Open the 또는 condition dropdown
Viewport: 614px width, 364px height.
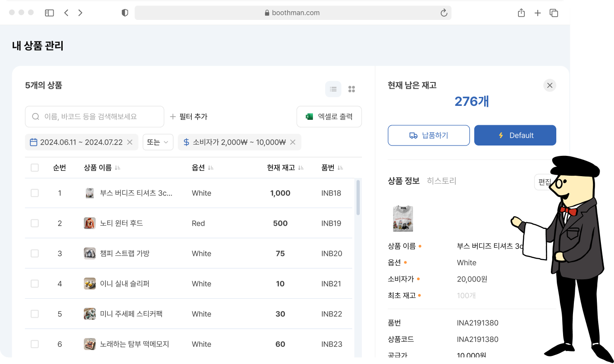coord(158,142)
